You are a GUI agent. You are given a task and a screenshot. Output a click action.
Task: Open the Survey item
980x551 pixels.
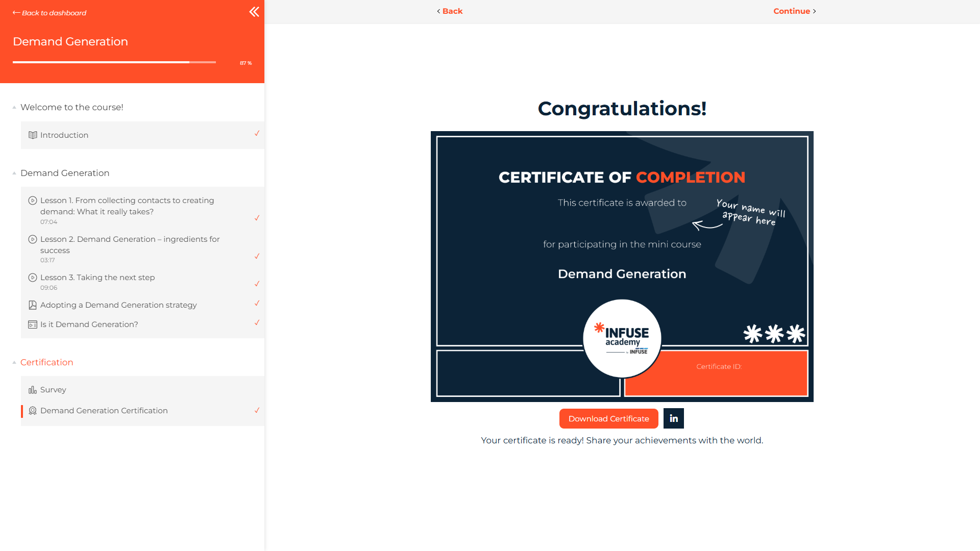53,390
